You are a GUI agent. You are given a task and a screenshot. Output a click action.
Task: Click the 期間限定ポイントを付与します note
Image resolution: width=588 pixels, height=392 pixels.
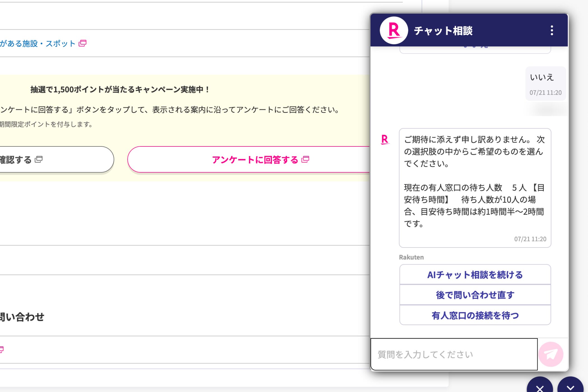tap(46, 124)
